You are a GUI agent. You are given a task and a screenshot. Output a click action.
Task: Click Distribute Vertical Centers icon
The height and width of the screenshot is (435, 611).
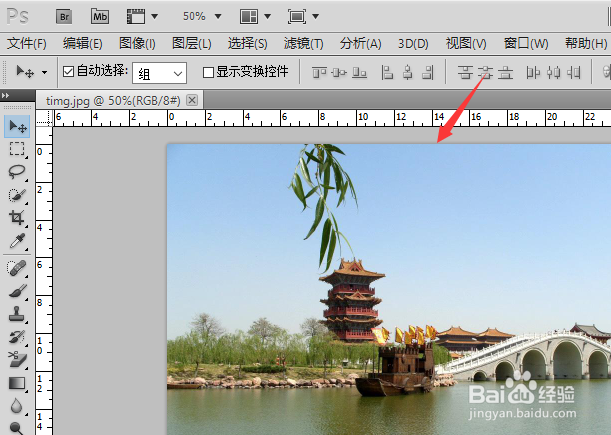(x=486, y=72)
